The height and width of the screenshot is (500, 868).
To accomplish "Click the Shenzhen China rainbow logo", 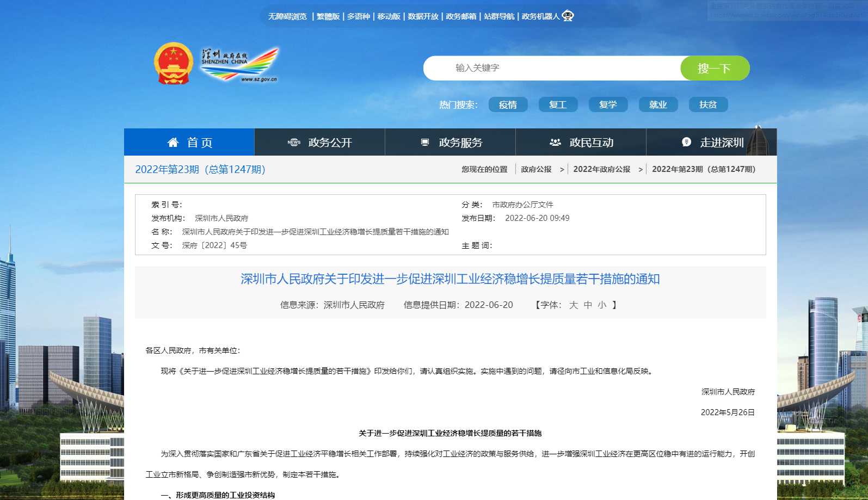I will (x=240, y=65).
